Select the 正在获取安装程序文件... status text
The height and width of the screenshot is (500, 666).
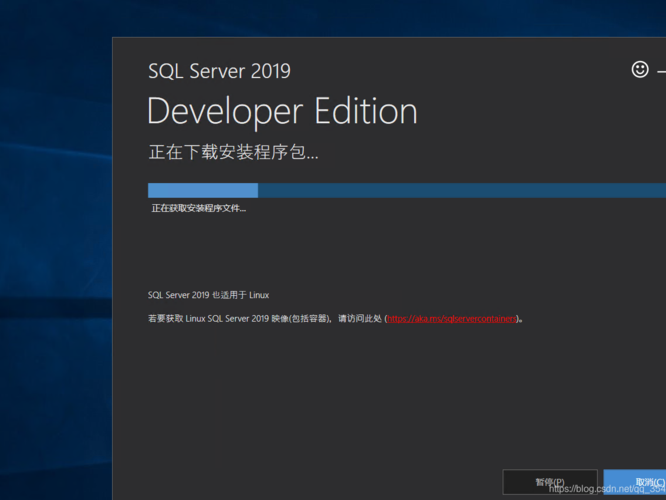click(x=199, y=208)
